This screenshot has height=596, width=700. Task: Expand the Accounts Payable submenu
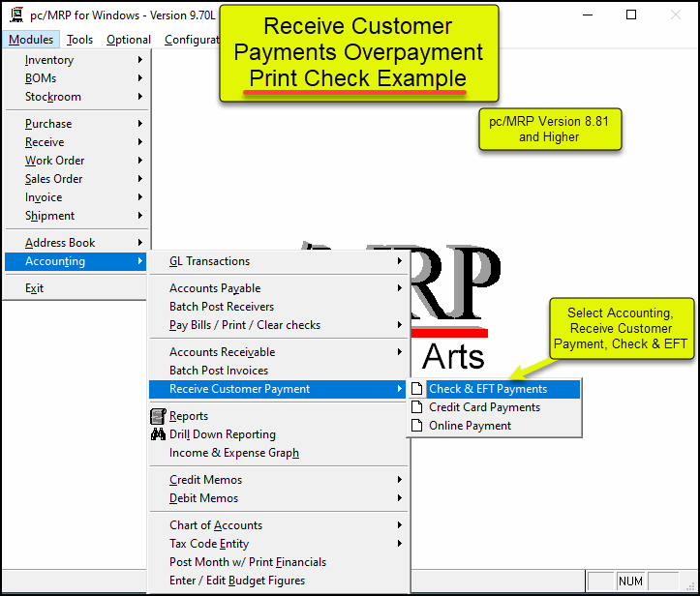pyautogui.click(x=215, y=288)
